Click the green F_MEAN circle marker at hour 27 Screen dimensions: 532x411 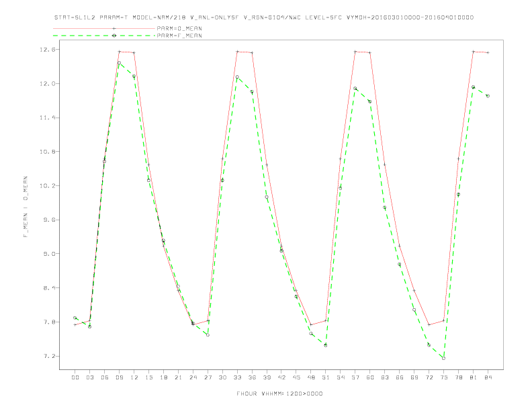[208, 335]
